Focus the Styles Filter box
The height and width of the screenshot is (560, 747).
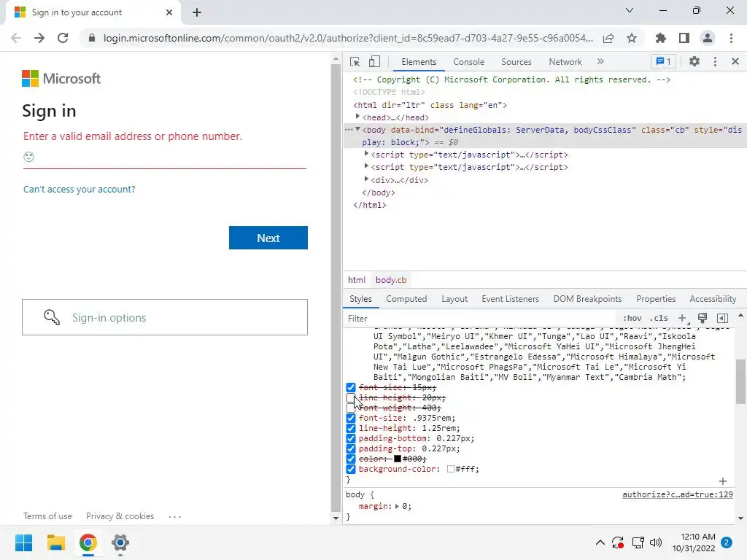pos(479,319)
